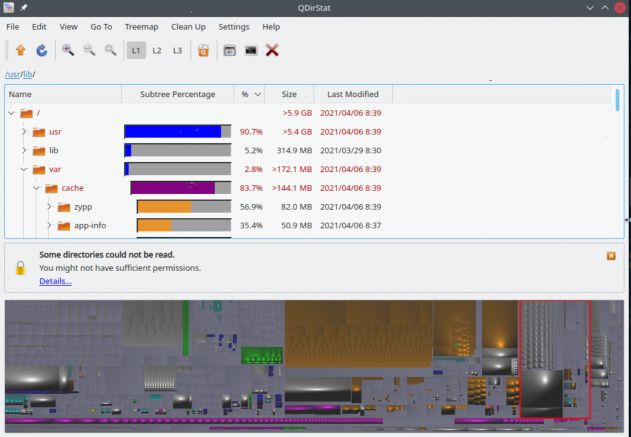Screen dimensions: 631x437
Task: Sort by Subtree Percentage column header
Action: coord(177,94)
